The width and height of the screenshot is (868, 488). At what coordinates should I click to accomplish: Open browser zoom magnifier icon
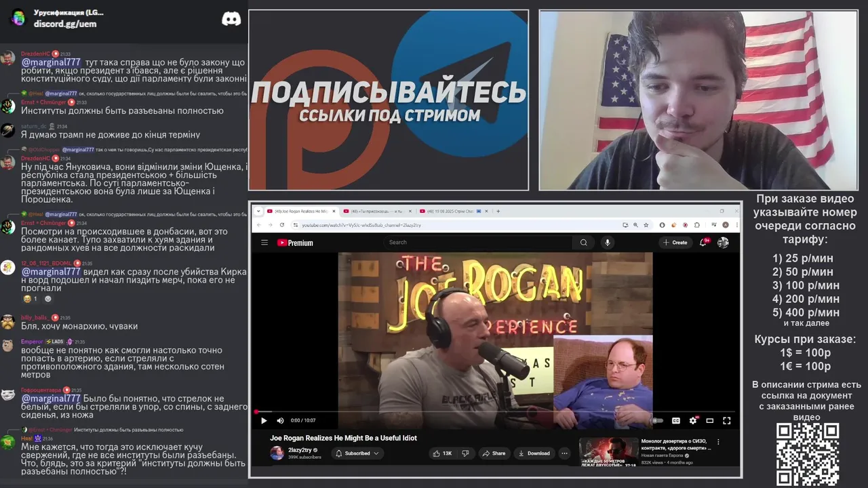click(x=635, y=225)
